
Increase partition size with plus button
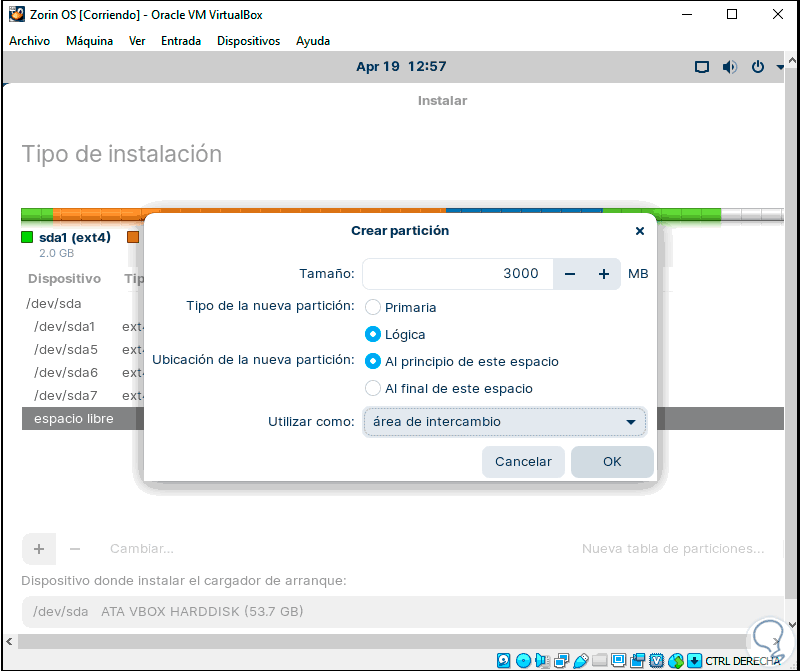pos(604,274)
